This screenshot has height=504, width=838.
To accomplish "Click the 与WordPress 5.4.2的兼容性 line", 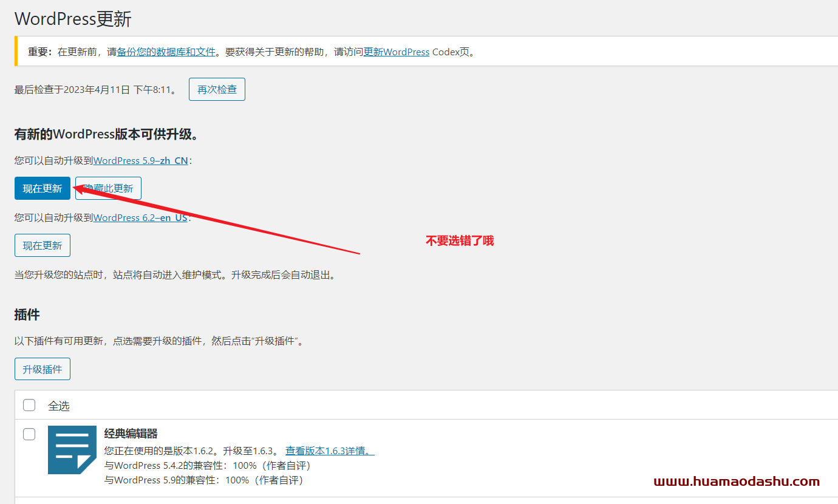I will coord(207,466).
